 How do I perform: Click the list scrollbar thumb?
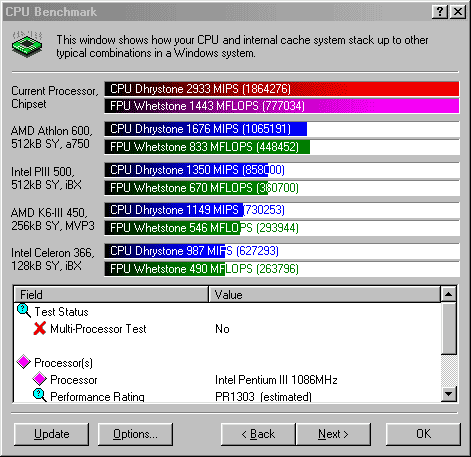point(449,328)
